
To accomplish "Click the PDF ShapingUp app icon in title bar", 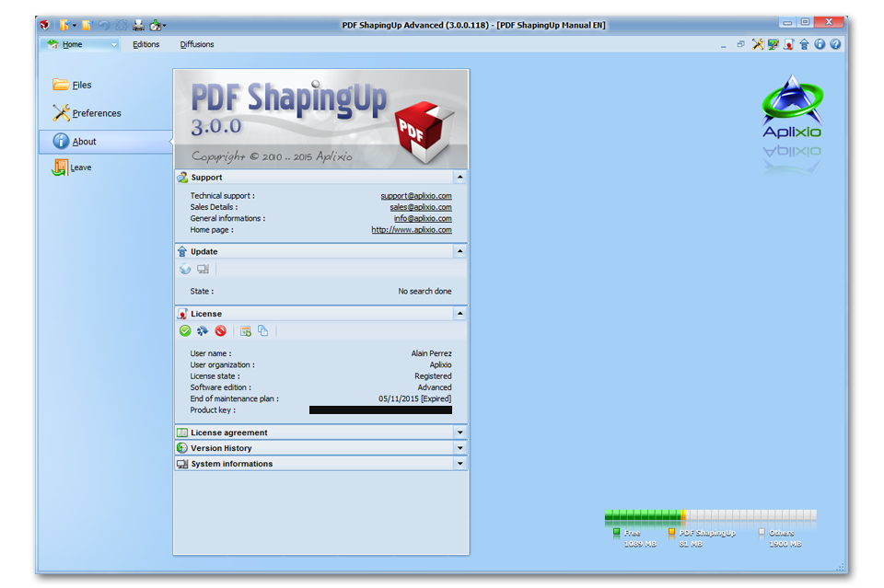I will [44, 25].
